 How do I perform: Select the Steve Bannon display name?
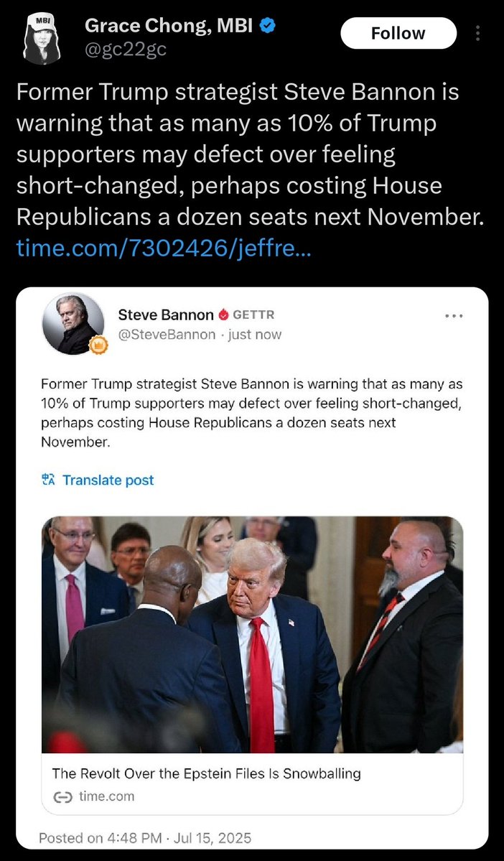[x=166, y=315]
